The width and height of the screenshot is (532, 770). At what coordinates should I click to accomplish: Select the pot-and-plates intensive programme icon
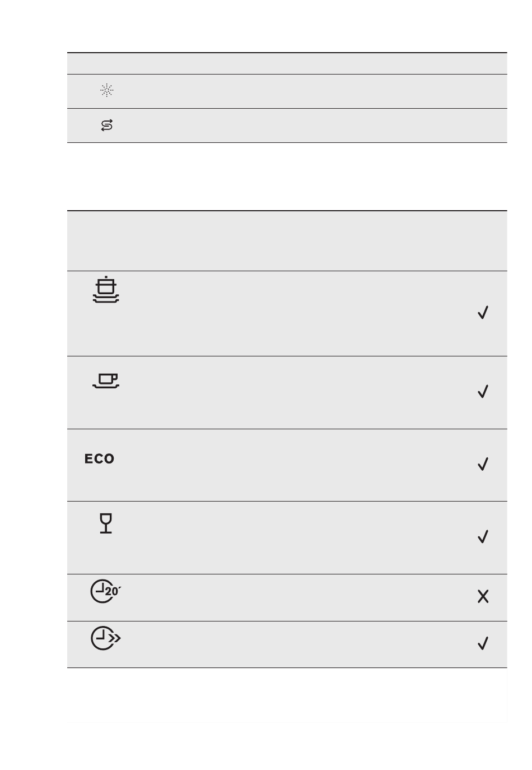click(x=106, y=290)
